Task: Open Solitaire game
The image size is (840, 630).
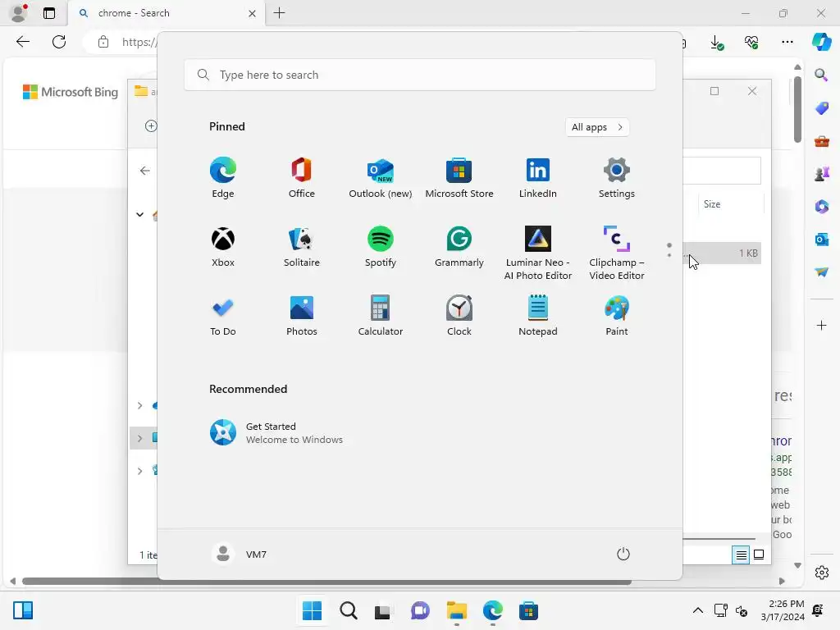Action: (x=302, y=247)
